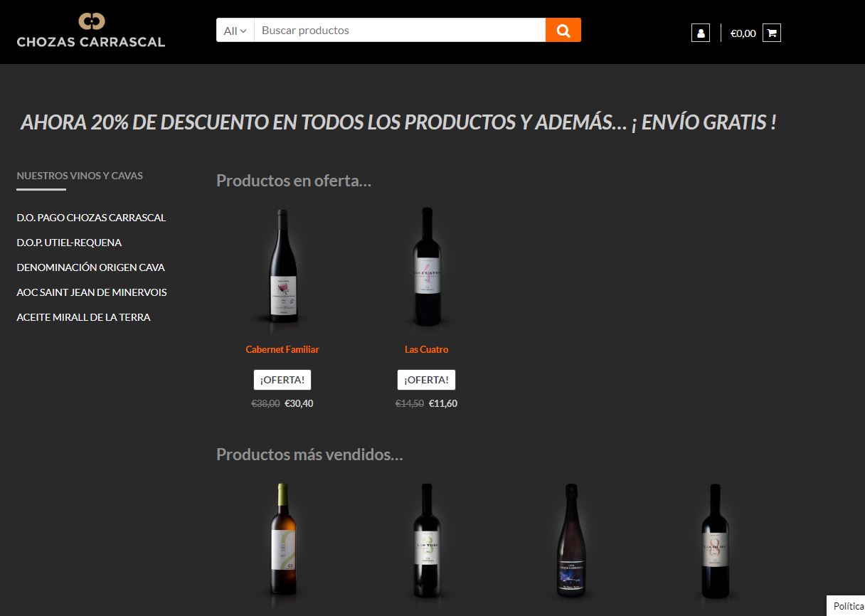This screenshot has height=616, width=865.
Task: Click the ¡OFERTA! badge under Cabernet Familiar
Action: (282, 380)
